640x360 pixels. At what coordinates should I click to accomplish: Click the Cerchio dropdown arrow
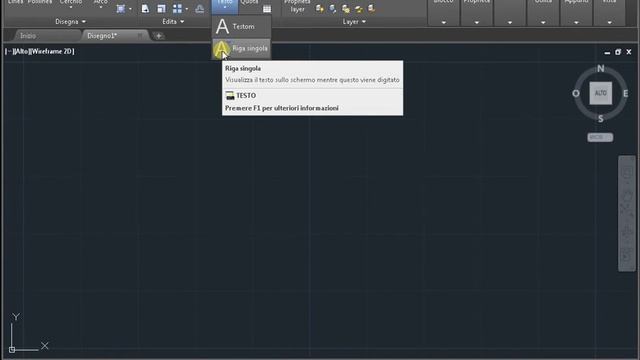point(71,7)
